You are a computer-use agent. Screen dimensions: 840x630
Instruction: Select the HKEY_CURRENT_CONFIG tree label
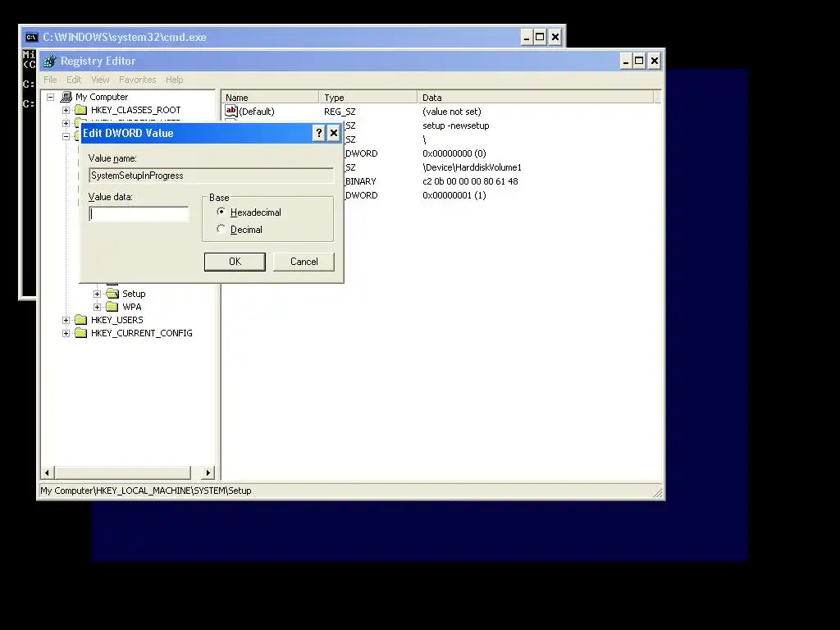(x=141, y=333)
